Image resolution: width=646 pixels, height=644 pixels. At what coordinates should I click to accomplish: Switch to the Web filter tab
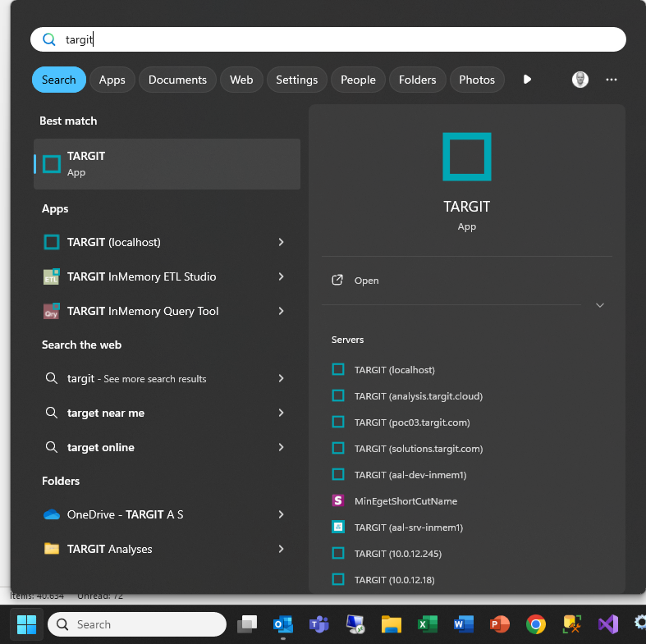click(x=241, y=80)
